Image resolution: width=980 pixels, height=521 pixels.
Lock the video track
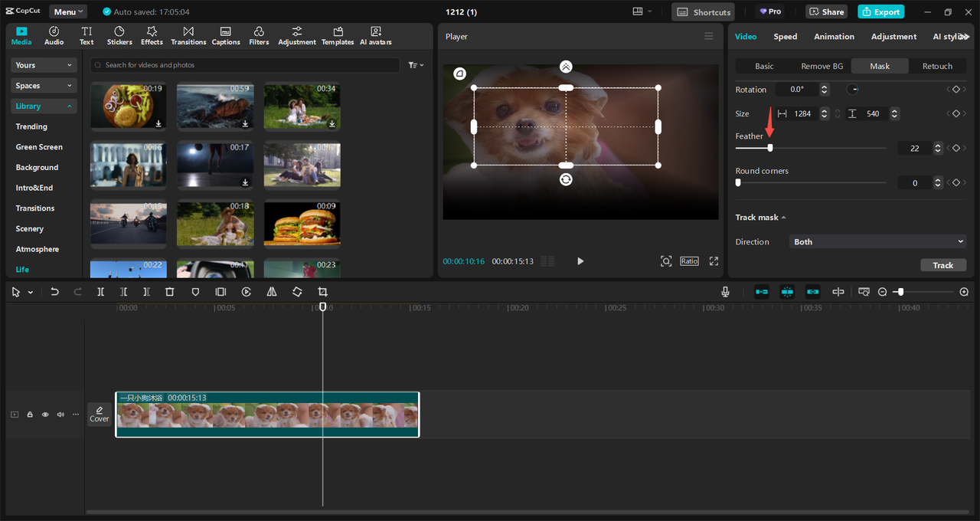tap(30, 415)
